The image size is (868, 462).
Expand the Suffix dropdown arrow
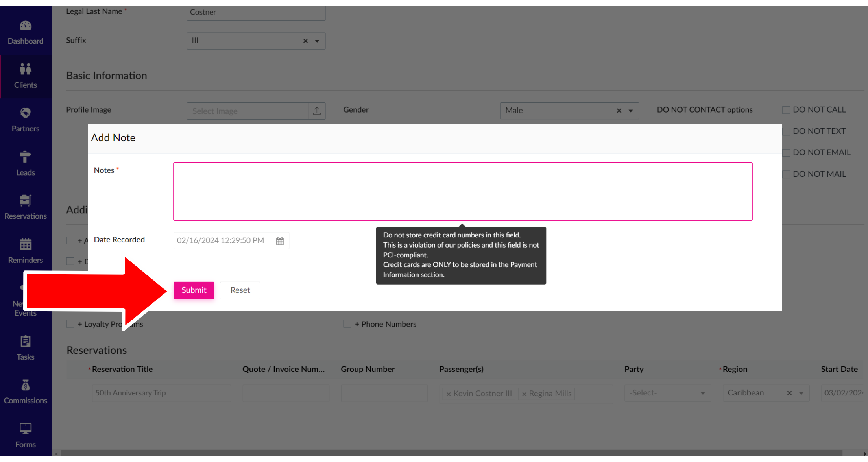pyautogui.click(x=317, y=41)
